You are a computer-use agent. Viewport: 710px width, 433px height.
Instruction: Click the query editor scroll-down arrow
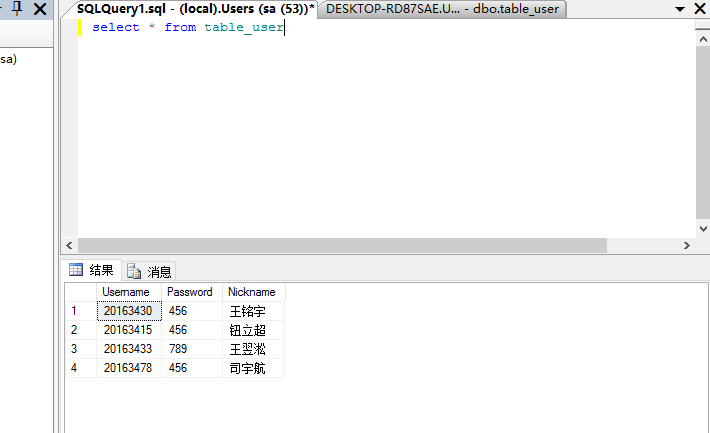pos(703,229)
